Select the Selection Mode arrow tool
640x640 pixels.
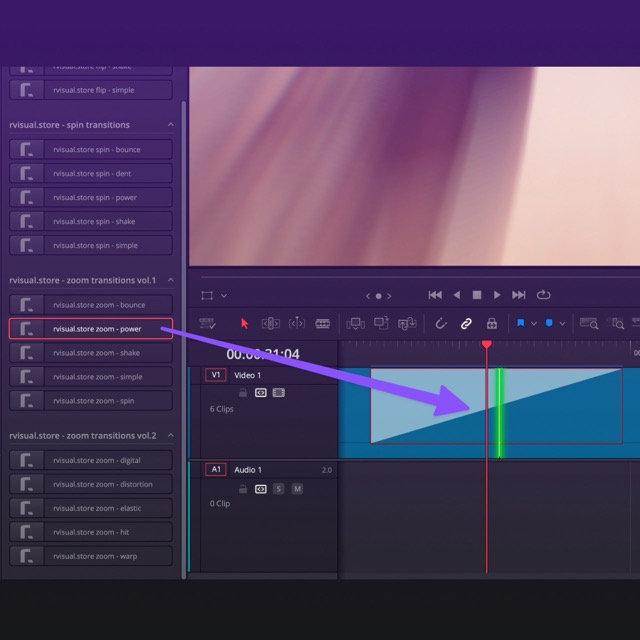coord(245,323)
